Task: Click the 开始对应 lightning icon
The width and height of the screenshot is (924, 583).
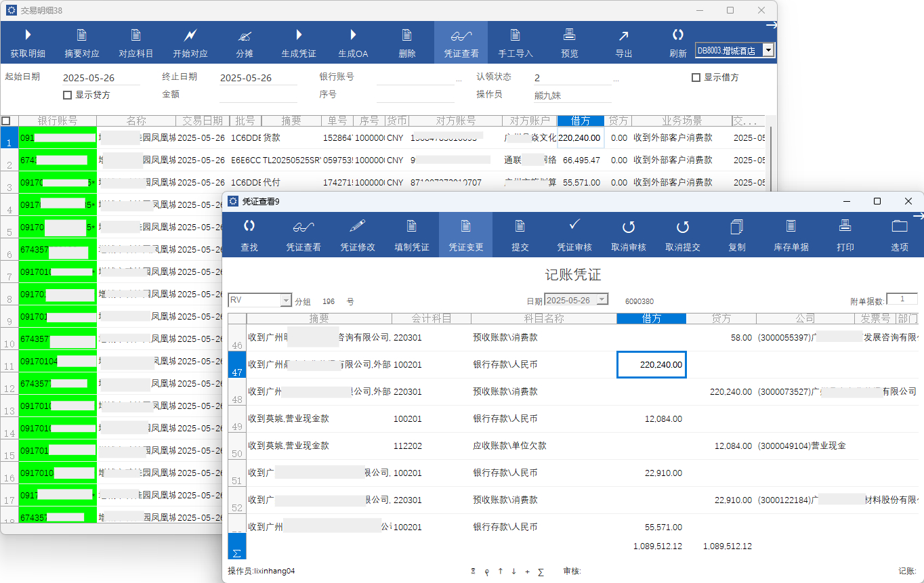Action: point(190,35)
